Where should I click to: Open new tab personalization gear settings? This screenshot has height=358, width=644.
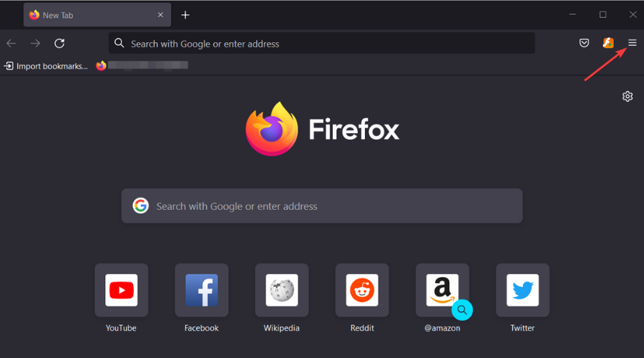(627, 96)
